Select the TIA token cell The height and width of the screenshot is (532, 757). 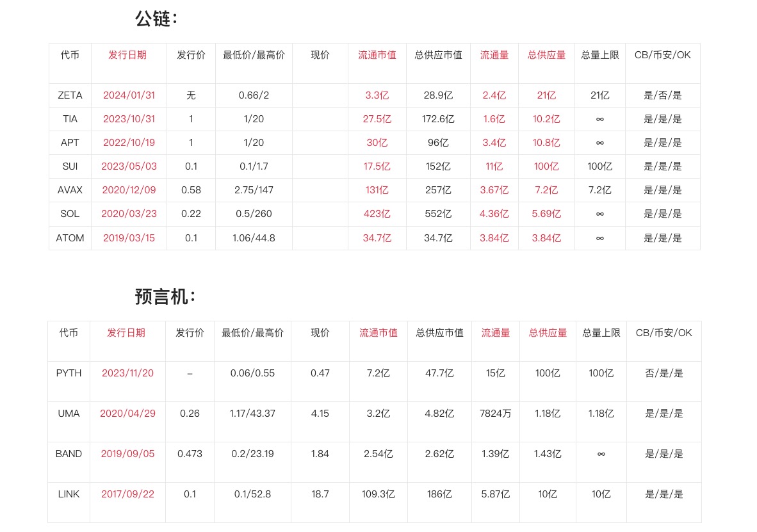click(x=70, y=119)
